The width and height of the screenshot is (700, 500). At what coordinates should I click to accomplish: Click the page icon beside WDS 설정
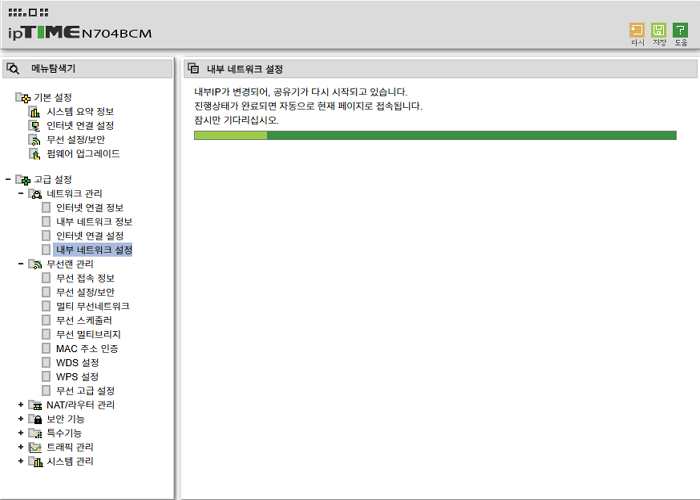point(46,362)
